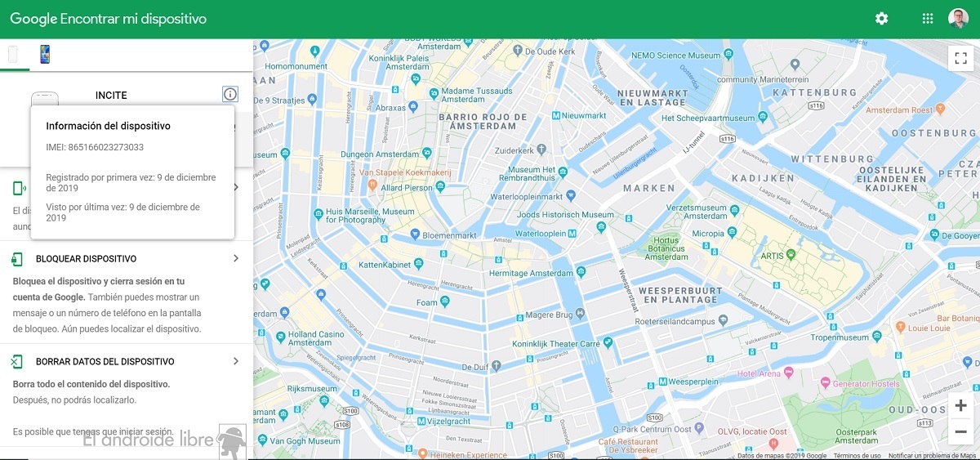
Task: Click the Foam museum marker
Action: coord(445,301)
